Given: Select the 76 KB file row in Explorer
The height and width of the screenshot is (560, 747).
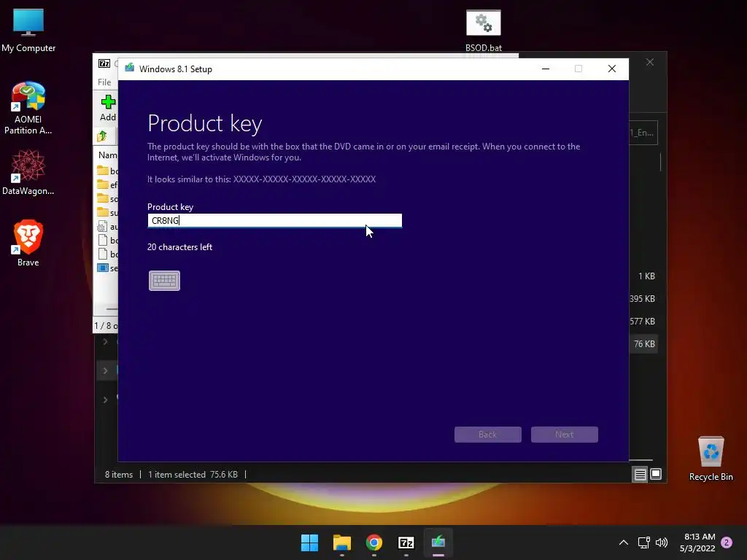Looking at the screenshot, I should click(x=644, y=344).
